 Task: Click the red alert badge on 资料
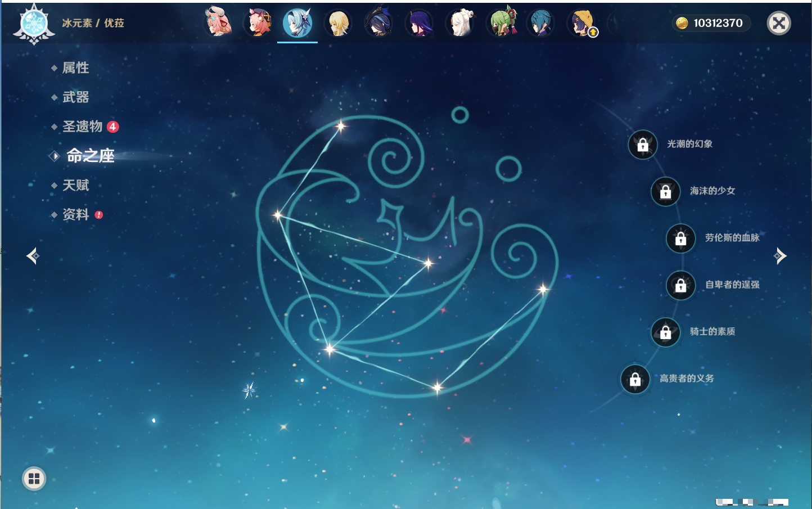[99, 215]
